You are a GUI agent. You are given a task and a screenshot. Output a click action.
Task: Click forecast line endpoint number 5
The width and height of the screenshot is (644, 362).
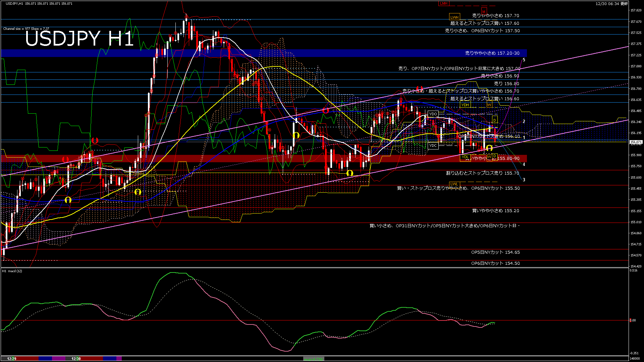[x=524, y=60]
